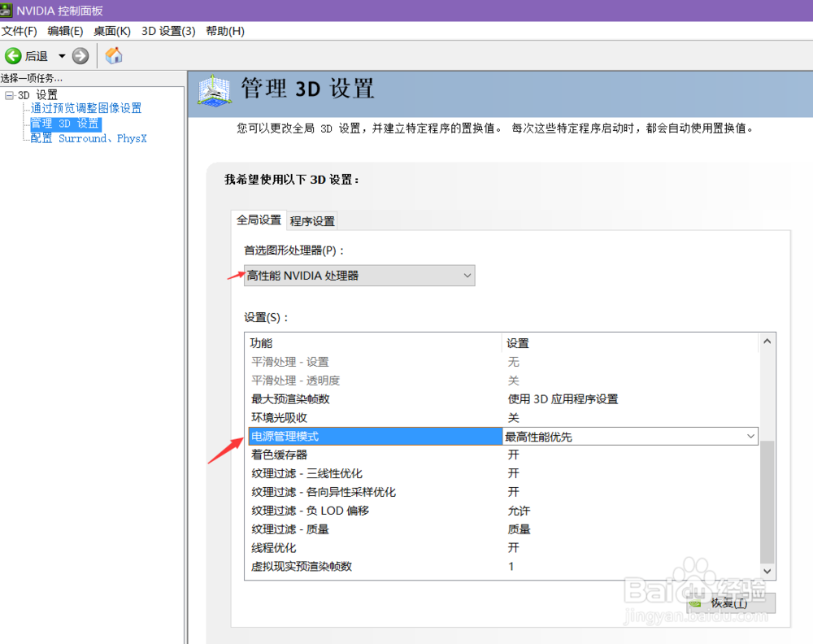Viewport: 813px width, 644px height.
Task: Switch to the 程序设置 tab
Action: [x=311, y=220]
